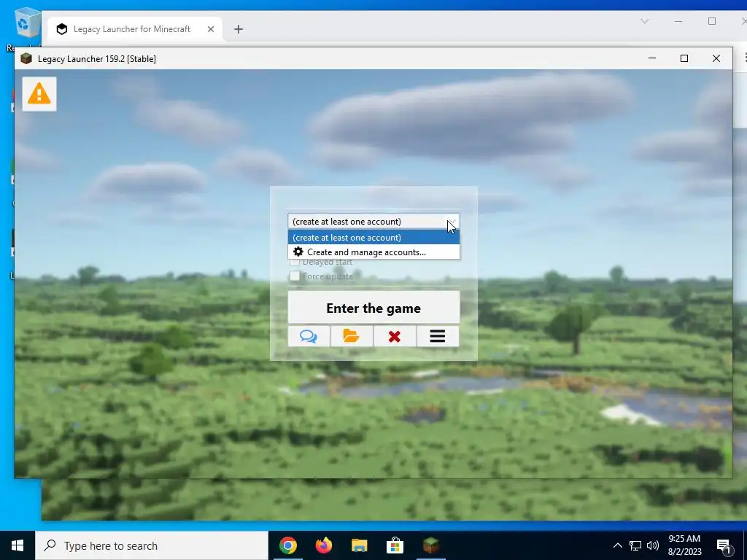747x560 pixels.
Task: Open the notification center icon
Action: click(x=723, y=545)
